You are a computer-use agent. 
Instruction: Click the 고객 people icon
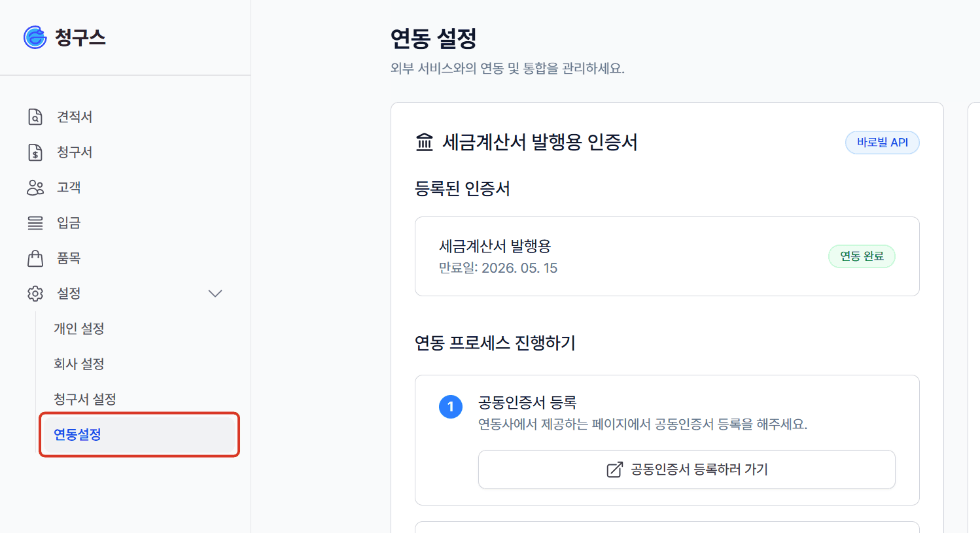coord(35,188)
